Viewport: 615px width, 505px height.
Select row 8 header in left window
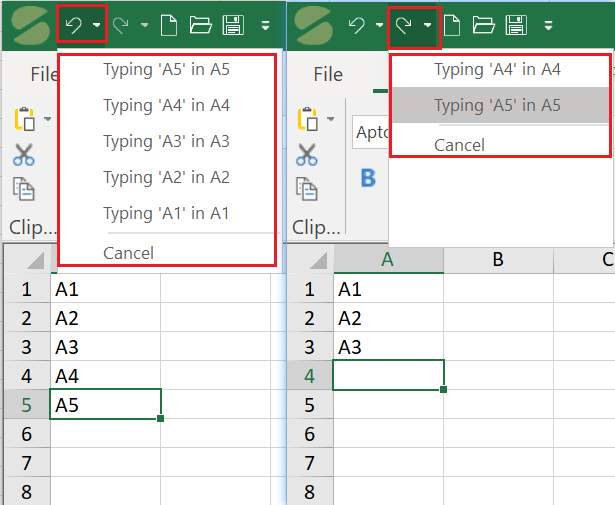pyautogui.click(x=27, y=491)
